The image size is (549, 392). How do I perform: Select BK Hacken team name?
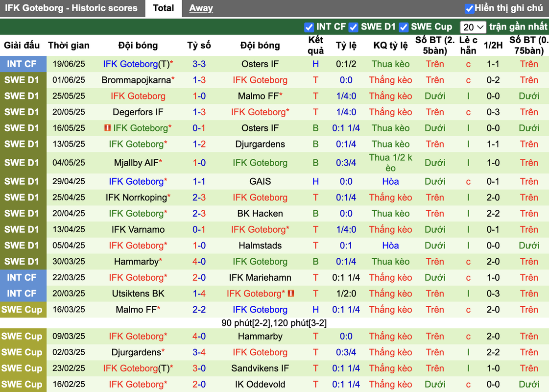coord(260,214)
